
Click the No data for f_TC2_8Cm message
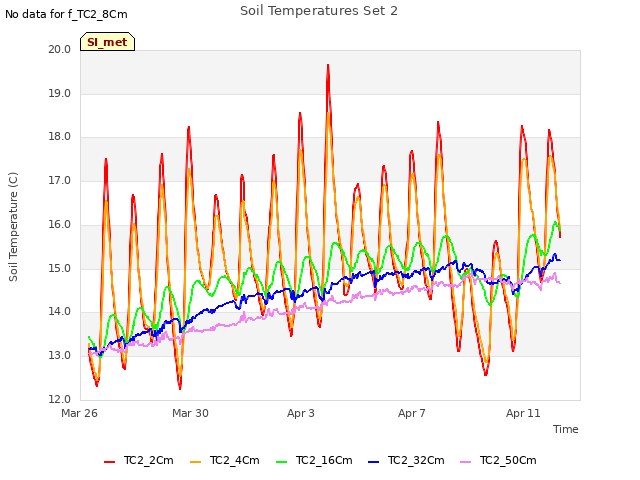tap(66, 14)
